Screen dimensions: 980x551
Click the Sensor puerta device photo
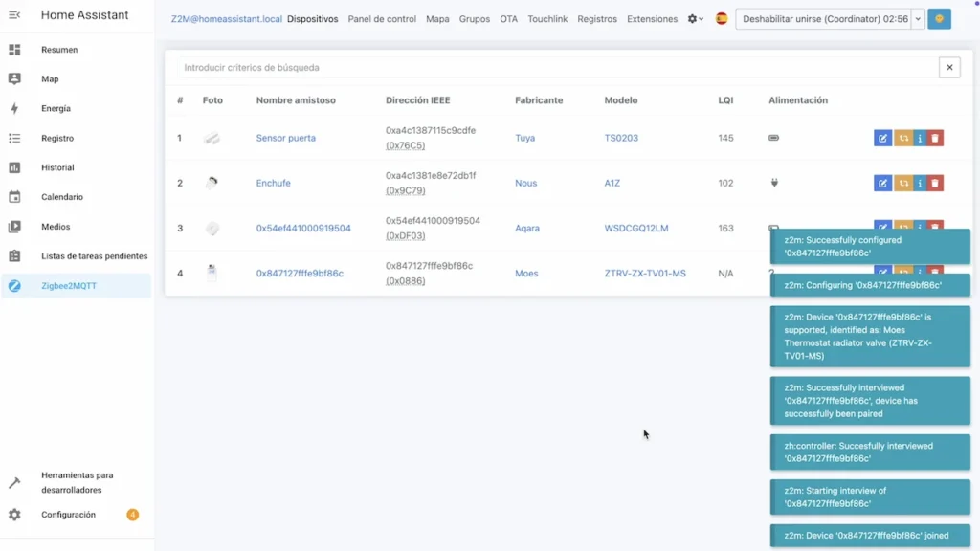point(212,138)
